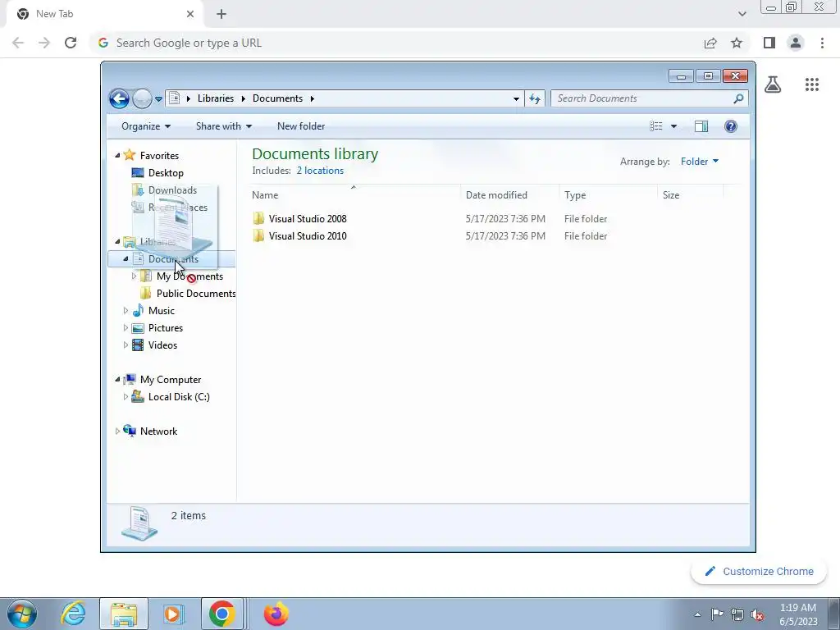Expand the Network node
Screen dimensions: 840x630
(117, 431)
